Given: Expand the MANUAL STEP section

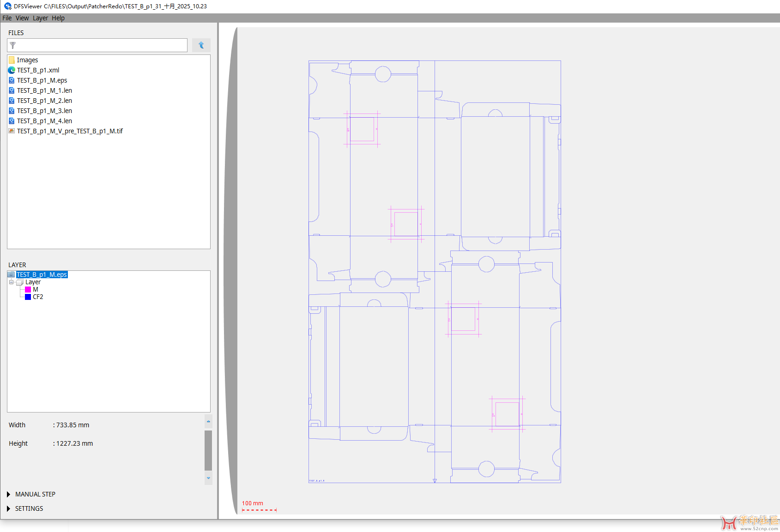Looking at the screenshot, I should point(8,494).
